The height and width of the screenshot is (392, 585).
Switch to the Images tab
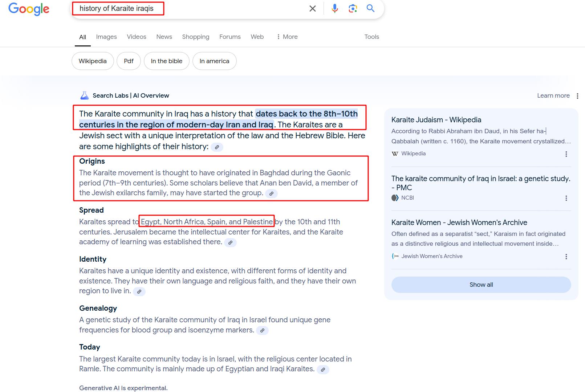pos(106,37)
